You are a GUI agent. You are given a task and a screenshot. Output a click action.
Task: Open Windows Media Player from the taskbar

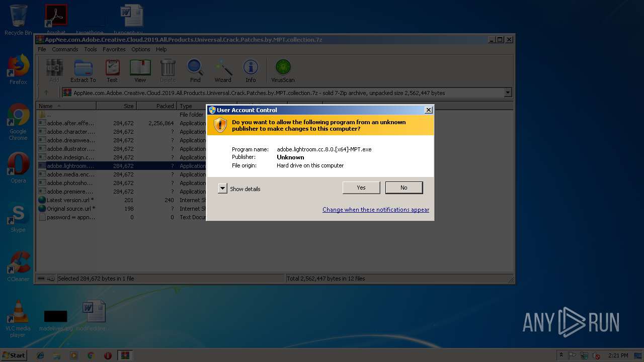tap(74, 355)
